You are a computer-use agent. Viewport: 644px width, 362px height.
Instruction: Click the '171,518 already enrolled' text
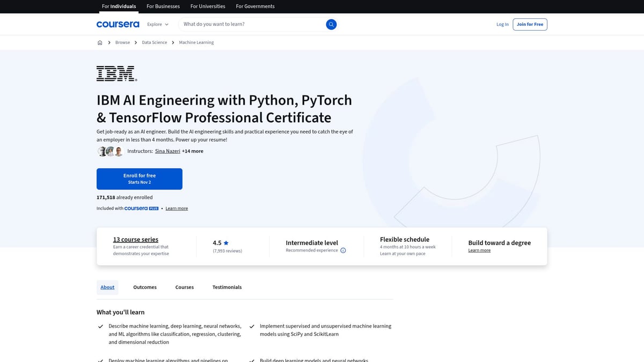coord(125,197)
